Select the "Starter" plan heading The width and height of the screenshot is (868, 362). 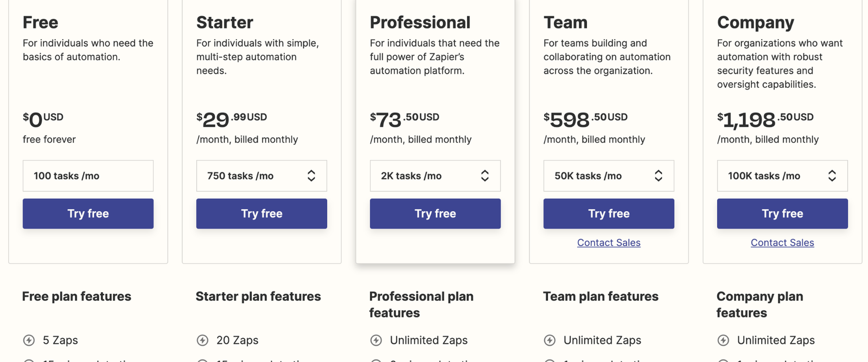(225, 22)
